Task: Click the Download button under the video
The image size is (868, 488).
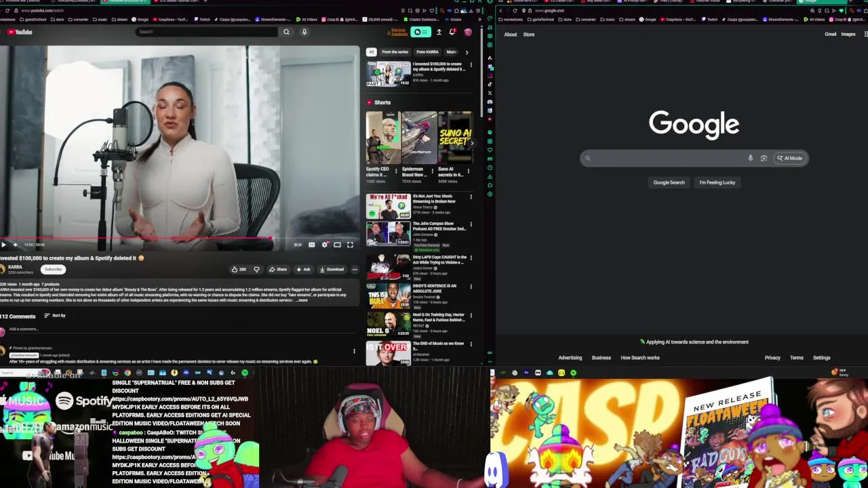Action: click(x=332, y=270)
